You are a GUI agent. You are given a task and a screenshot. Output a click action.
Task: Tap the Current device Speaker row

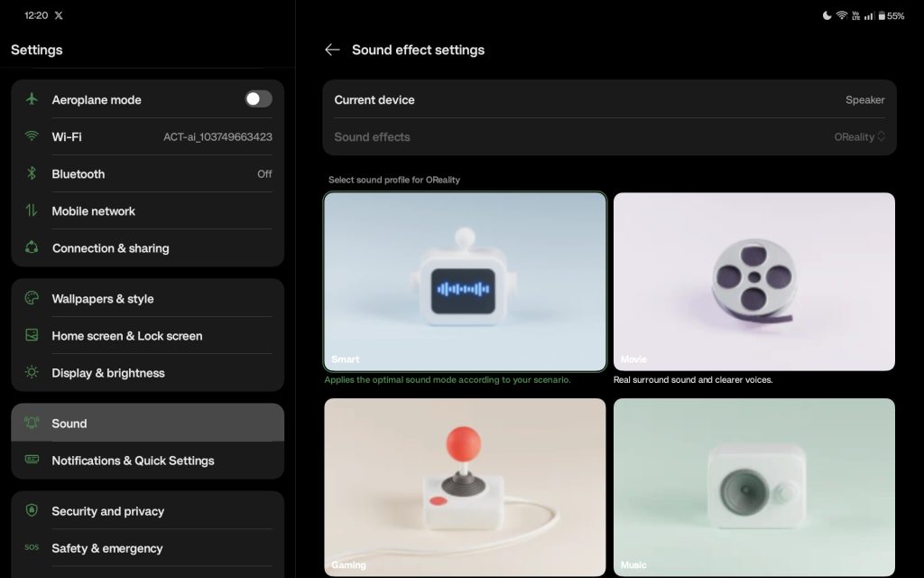pos(609,99)
